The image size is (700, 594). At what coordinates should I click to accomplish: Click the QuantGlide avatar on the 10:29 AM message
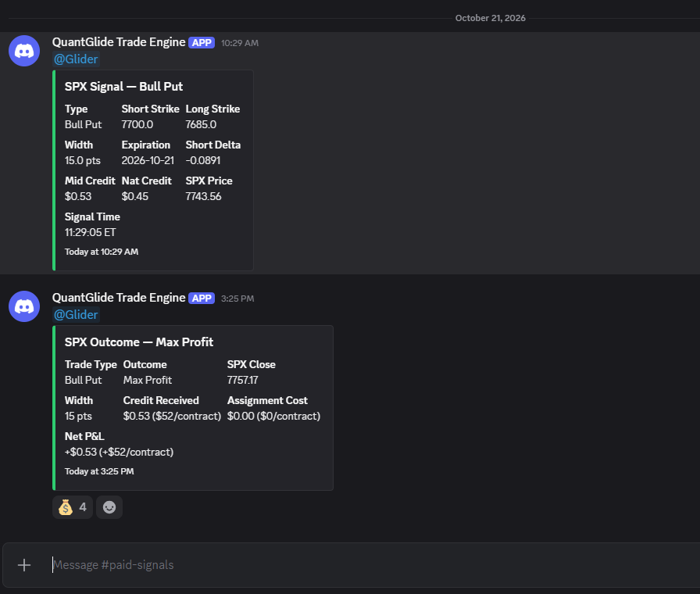(24, 51)
